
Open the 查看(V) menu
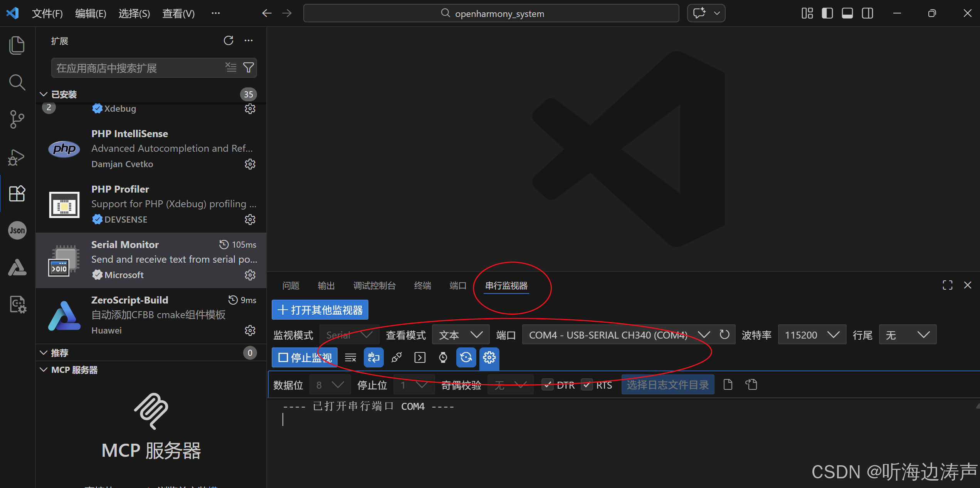[x=178, y=13]
